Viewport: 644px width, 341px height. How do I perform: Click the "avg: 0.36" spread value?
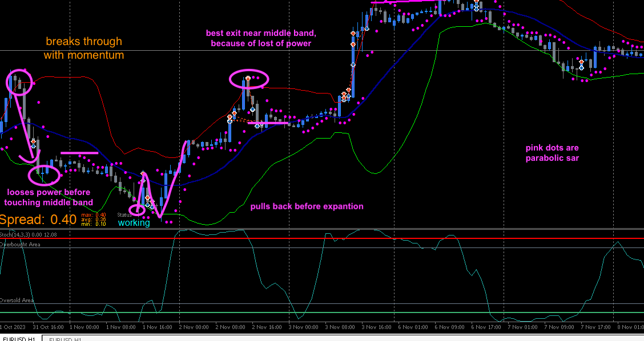tap(94, 220)
